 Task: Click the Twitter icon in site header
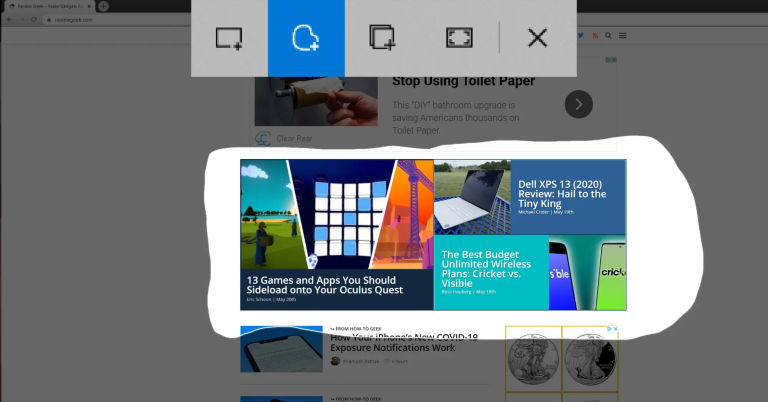[580, 35]
